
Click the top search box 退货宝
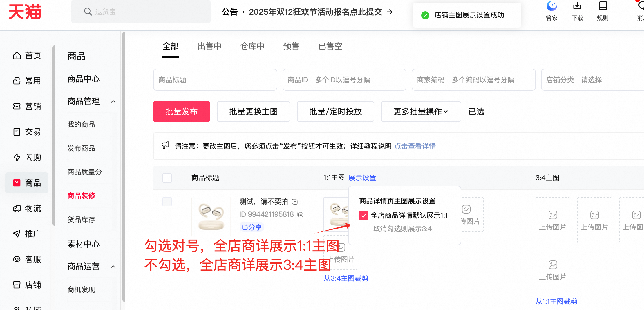point(141,12)
